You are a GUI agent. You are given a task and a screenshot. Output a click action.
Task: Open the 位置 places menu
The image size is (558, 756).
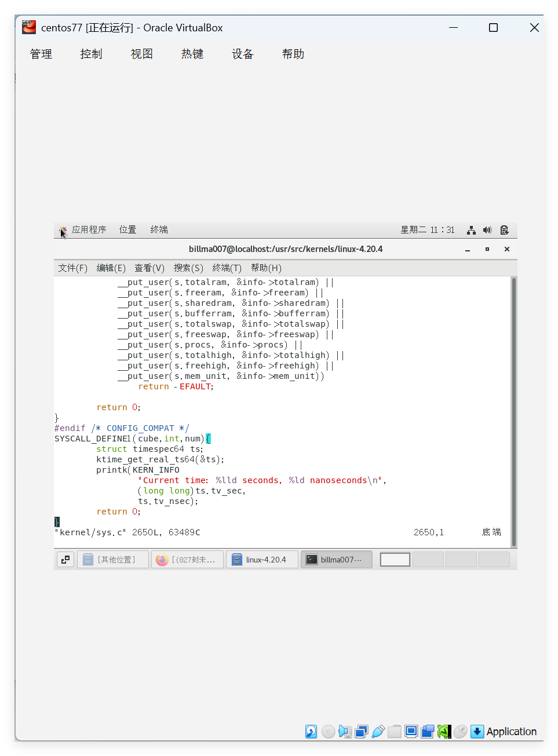coord(127,230)
